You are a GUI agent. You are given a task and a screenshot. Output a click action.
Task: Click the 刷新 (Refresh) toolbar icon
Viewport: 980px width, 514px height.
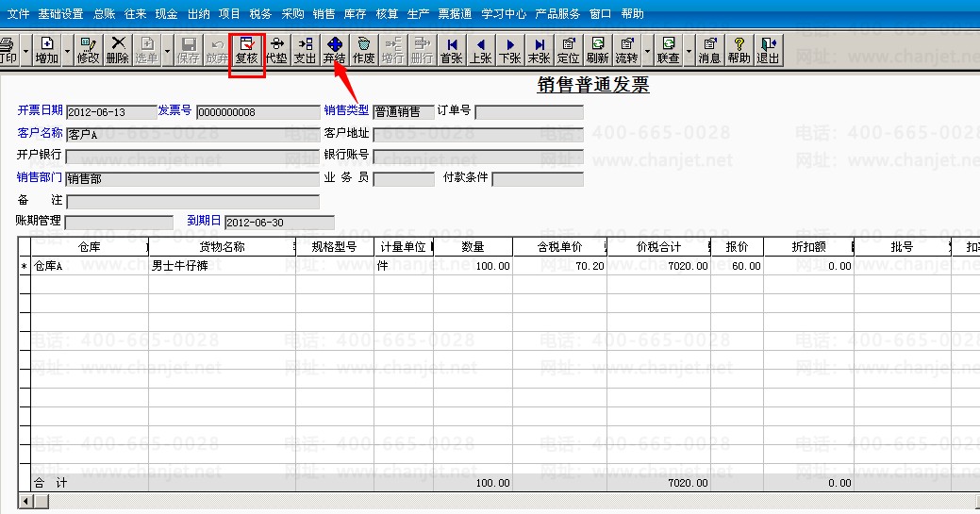pos(597,50)
